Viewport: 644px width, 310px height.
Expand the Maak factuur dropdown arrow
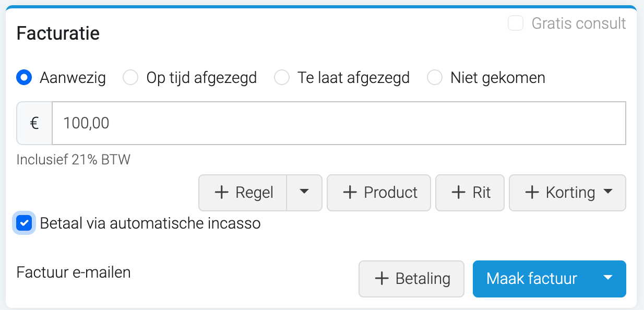click(x=607, y=279)
